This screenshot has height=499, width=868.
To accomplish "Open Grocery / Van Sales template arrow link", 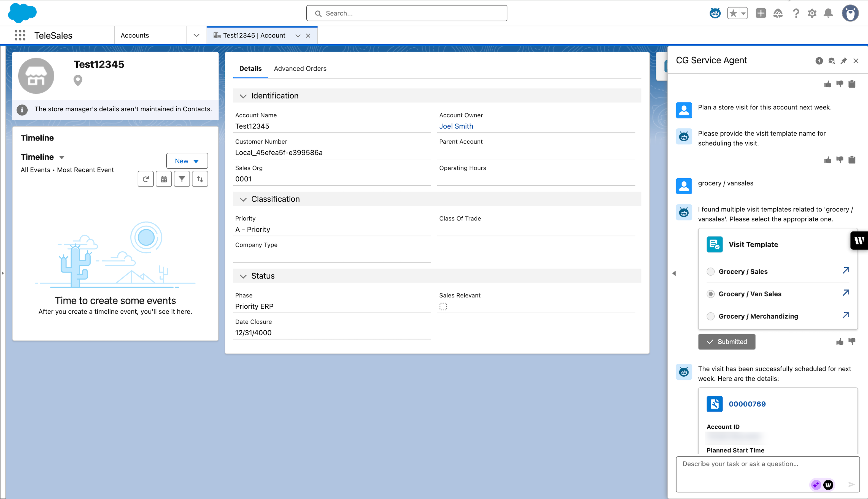I will (846, 293).
